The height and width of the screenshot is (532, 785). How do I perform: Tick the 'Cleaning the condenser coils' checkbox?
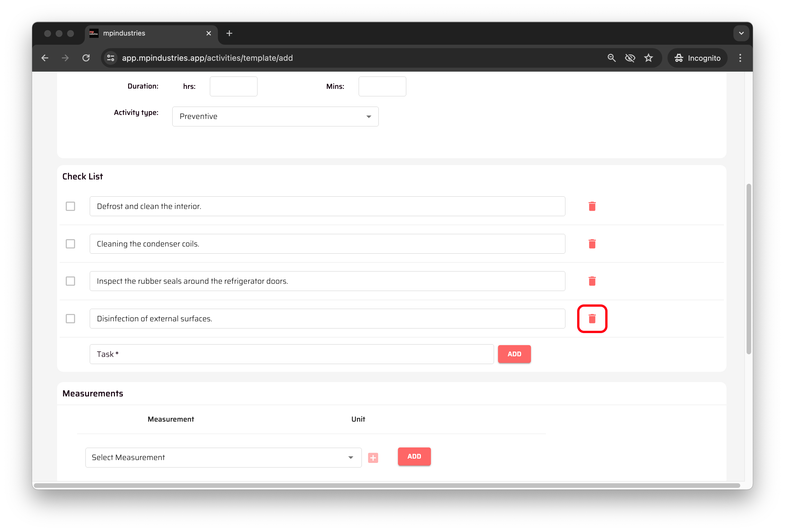pos(70,244)
